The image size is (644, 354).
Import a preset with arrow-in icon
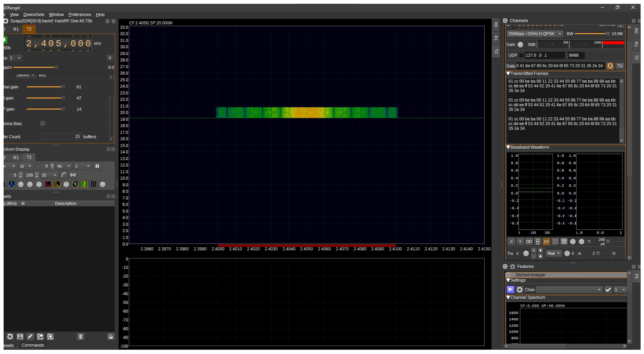[x=50, y=337]
